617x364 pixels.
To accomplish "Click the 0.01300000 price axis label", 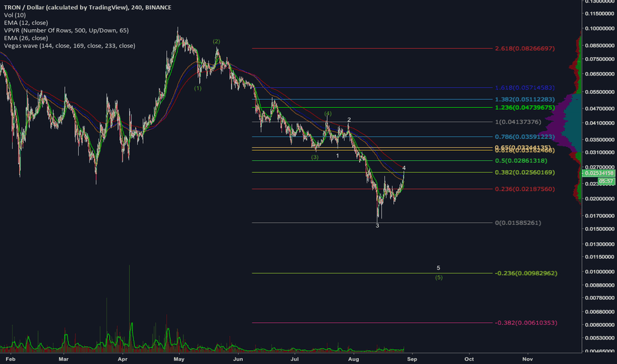I will coord(600,244).
